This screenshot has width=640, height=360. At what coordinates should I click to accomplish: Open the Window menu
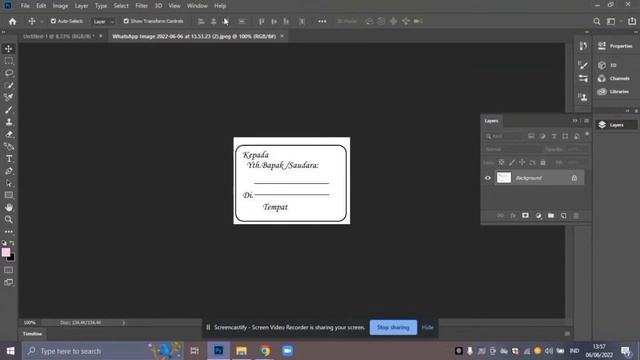(197, 6)
